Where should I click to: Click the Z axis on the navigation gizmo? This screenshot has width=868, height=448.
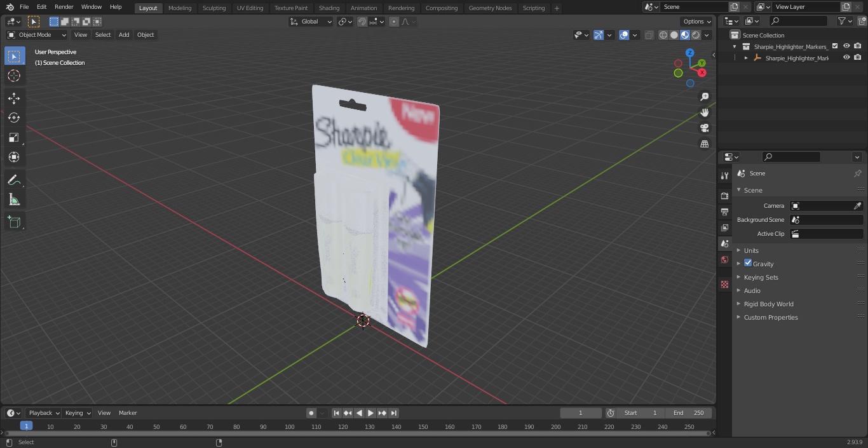coord(690,53)
